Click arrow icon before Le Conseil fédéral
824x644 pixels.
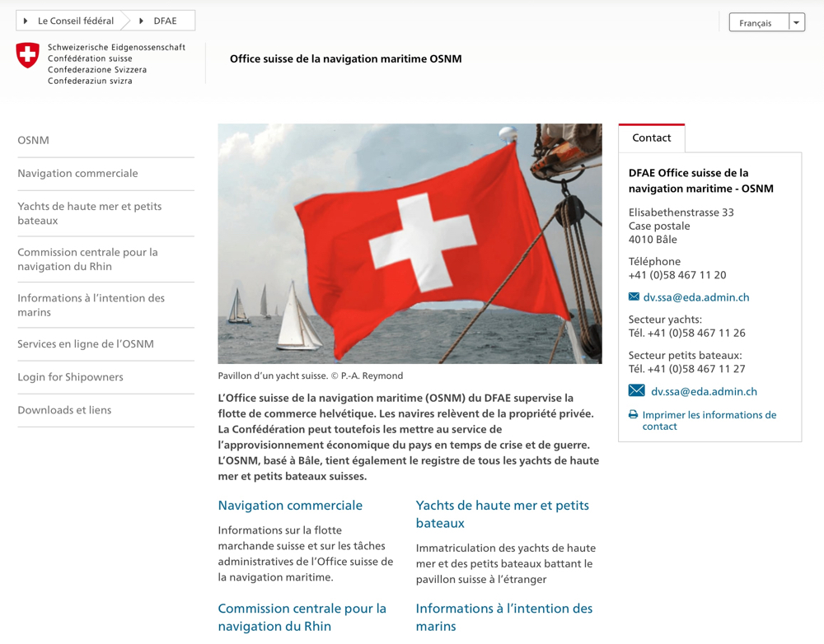pos(26,21)
